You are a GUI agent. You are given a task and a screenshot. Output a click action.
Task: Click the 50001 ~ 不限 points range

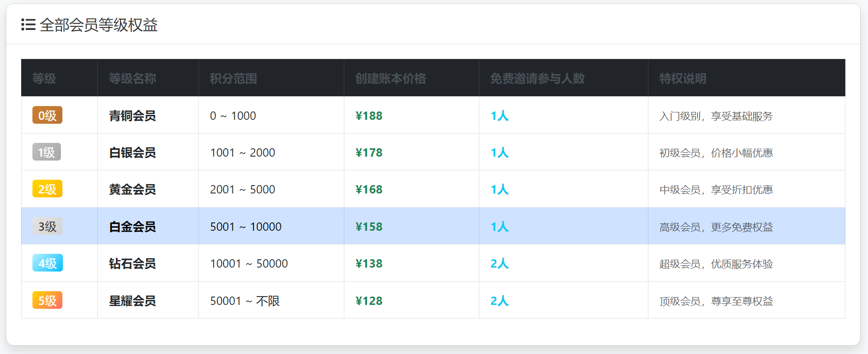point(245,301)
